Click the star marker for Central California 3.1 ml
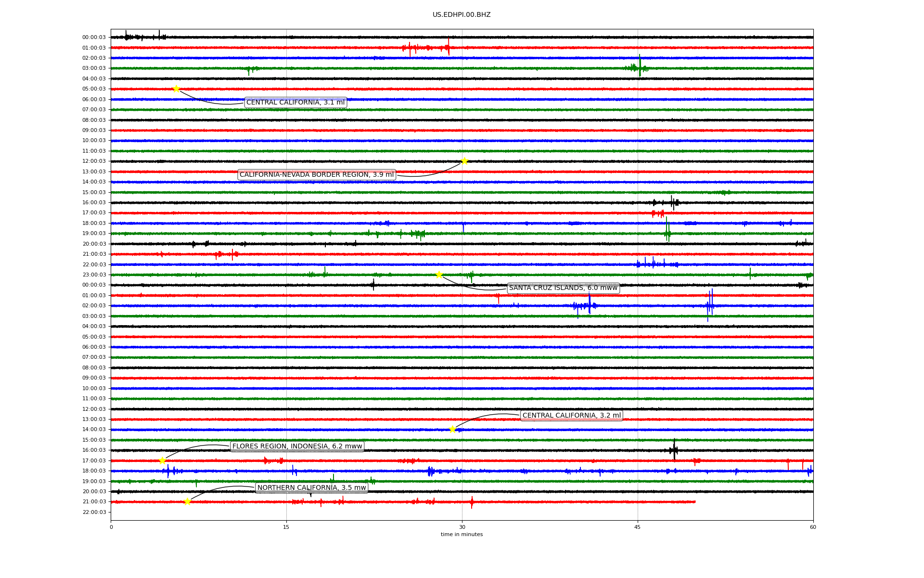The image size is (924, 578). pos(176,89)
